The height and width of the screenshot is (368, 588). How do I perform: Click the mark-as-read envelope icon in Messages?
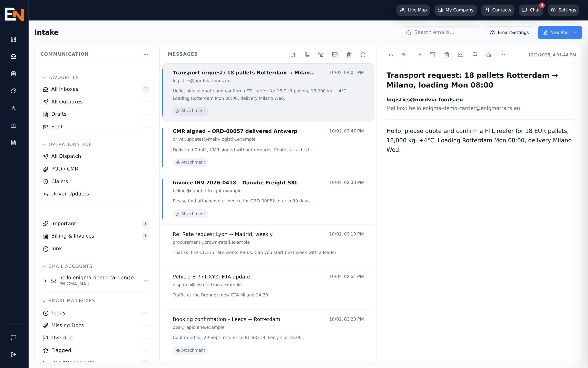point(335,55)
